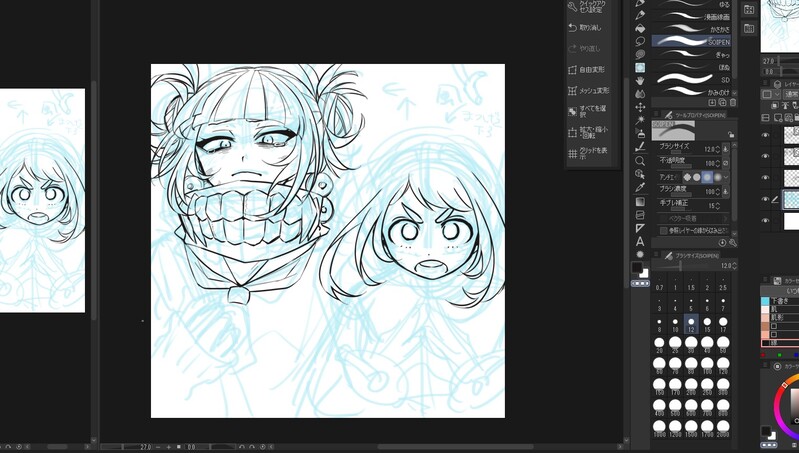Reset tool properties to initial settings icon
The image size is (799, 453).
tap(723, 243)
